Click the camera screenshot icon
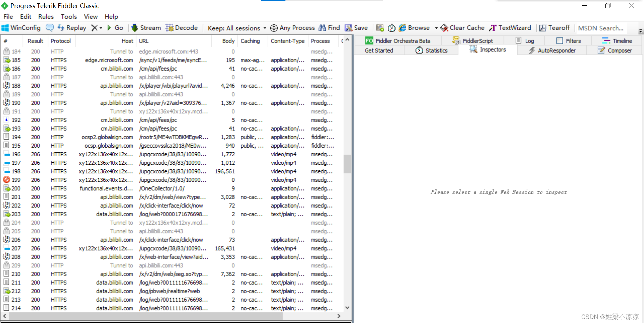The width and height of the screenshot is (644, 323). [x=380, y=28]
